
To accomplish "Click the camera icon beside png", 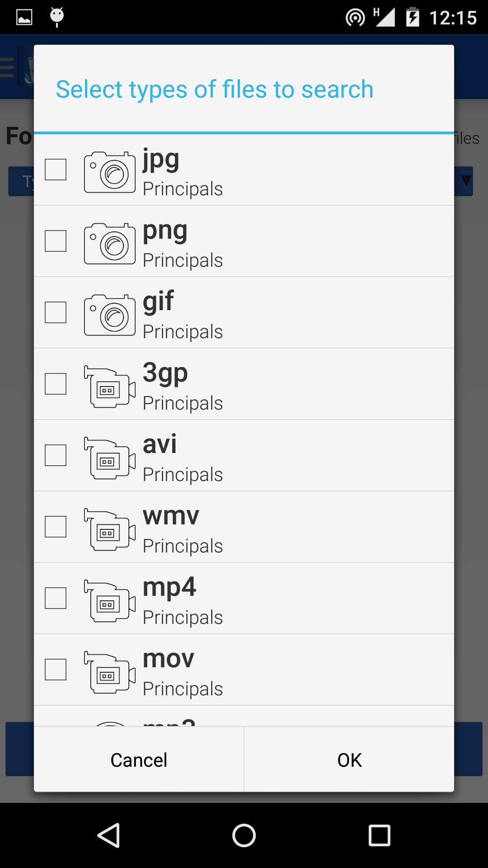I will [110, 244].
